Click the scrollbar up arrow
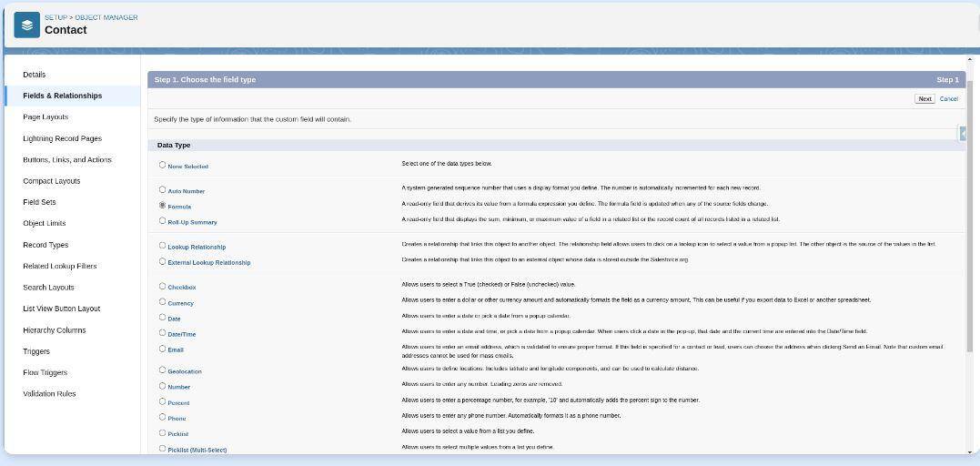Screen dimensions: 980x466 pos(970,59)
